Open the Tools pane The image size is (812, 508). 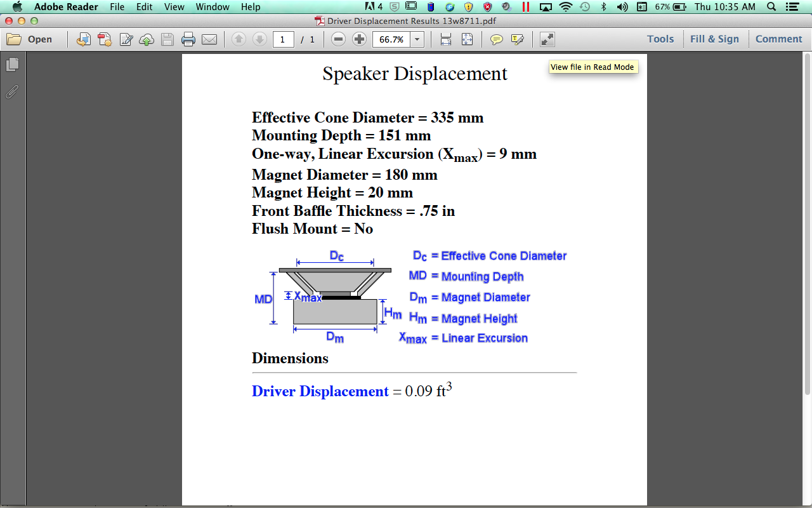(x=660, y=39)
